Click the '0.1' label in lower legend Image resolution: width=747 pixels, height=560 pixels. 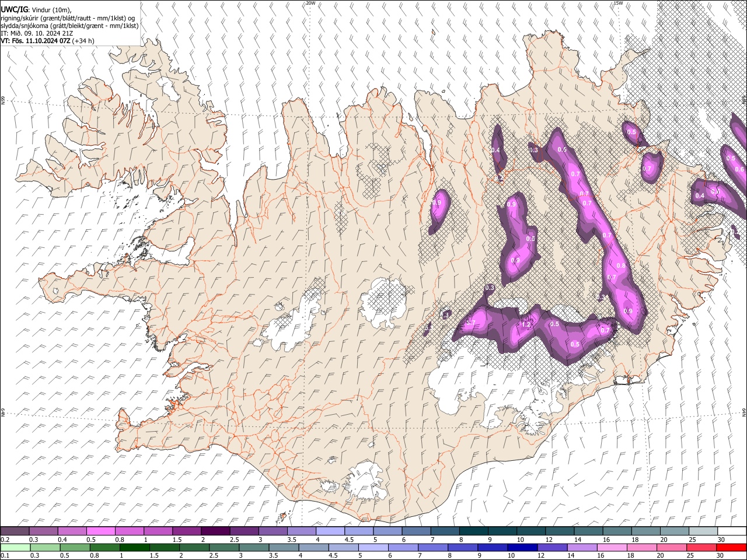(x=5, y=556)
